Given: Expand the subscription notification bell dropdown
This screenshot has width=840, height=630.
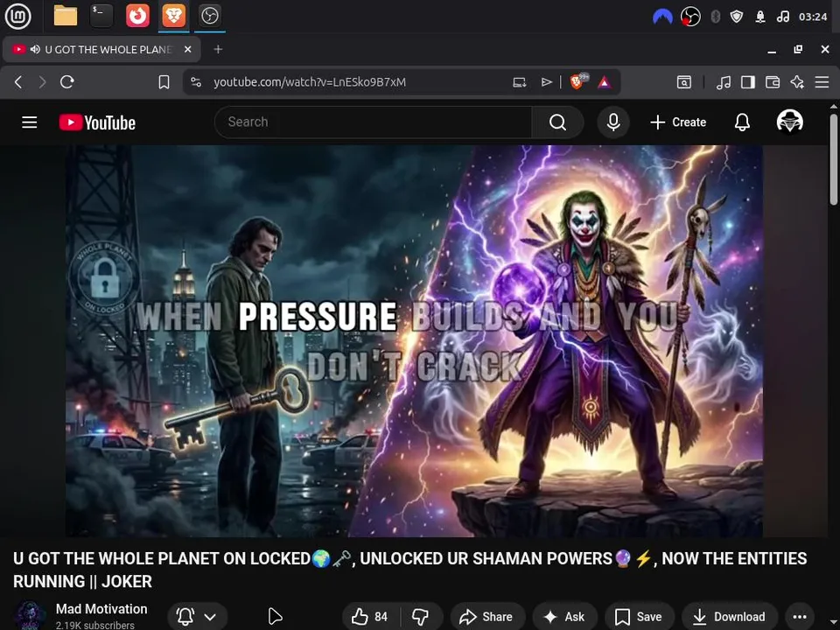Looking at the screenshot, I should click(197, 617).
